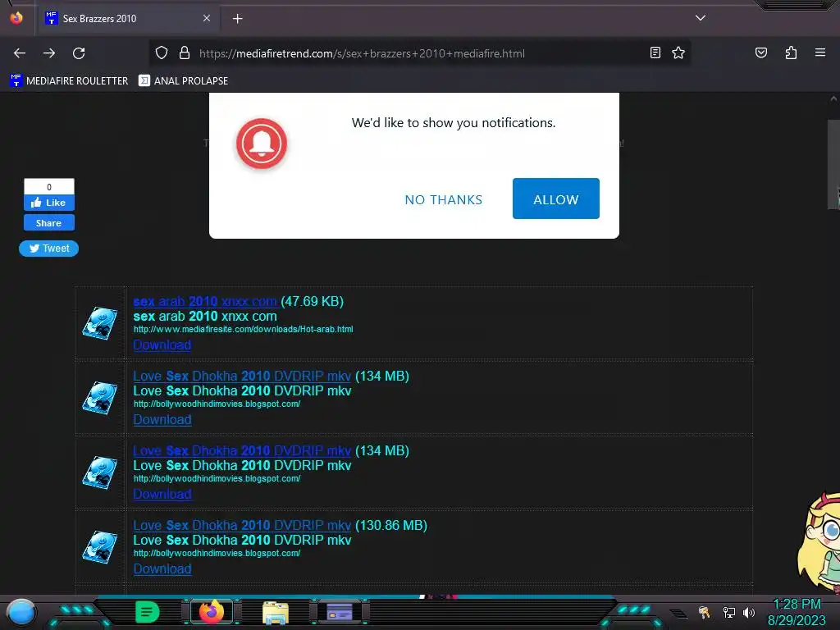This screenshot has height=630, width=840.
Task: Open the MEDIAFIRE ROULETTER bookmark
Action: 69,81
